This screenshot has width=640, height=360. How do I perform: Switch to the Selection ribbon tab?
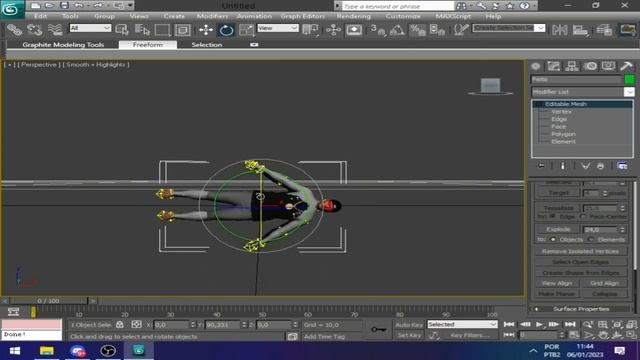[207, 44]
